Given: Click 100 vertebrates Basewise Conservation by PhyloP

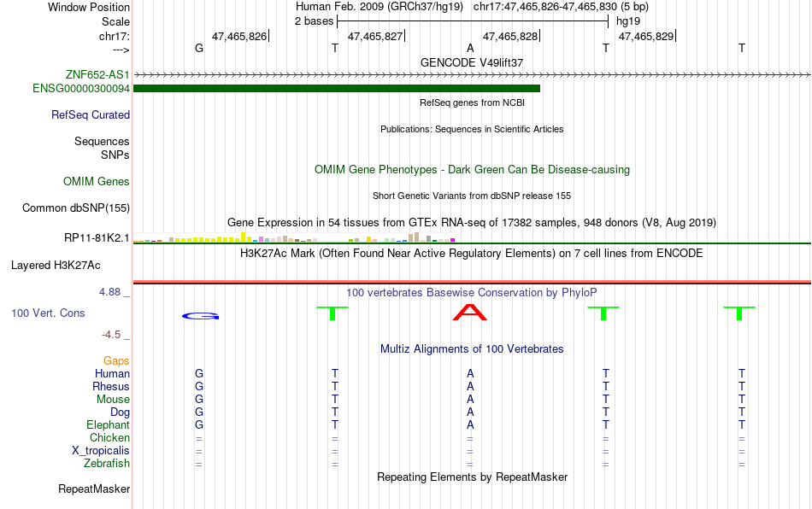Looking at the screenshot, I should pos(472,293).
